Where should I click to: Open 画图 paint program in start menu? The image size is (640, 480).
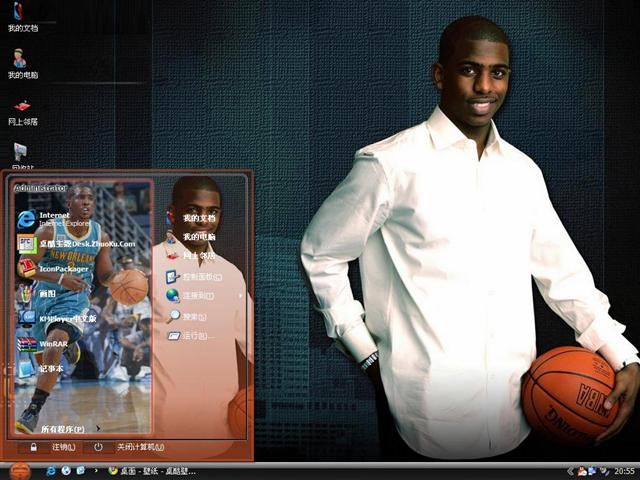pyautogui.click(x=37, y=294)
